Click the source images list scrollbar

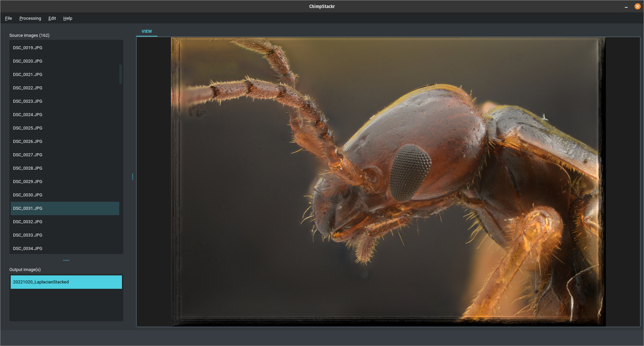pos(121,74)
